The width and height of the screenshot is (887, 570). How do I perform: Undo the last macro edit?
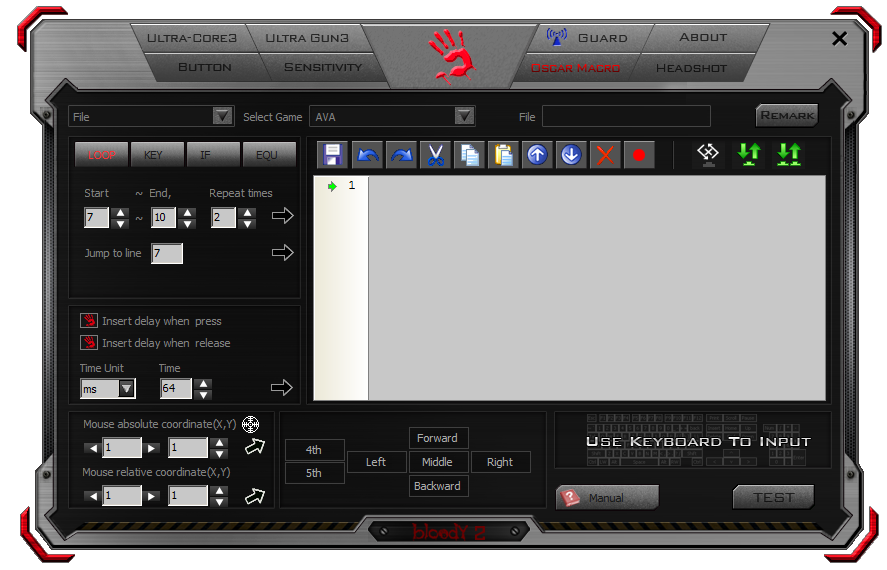[368, 155]
